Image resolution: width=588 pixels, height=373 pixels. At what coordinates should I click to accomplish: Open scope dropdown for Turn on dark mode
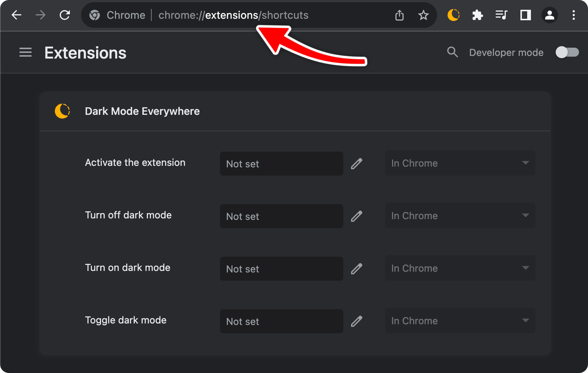coord(460,268)
